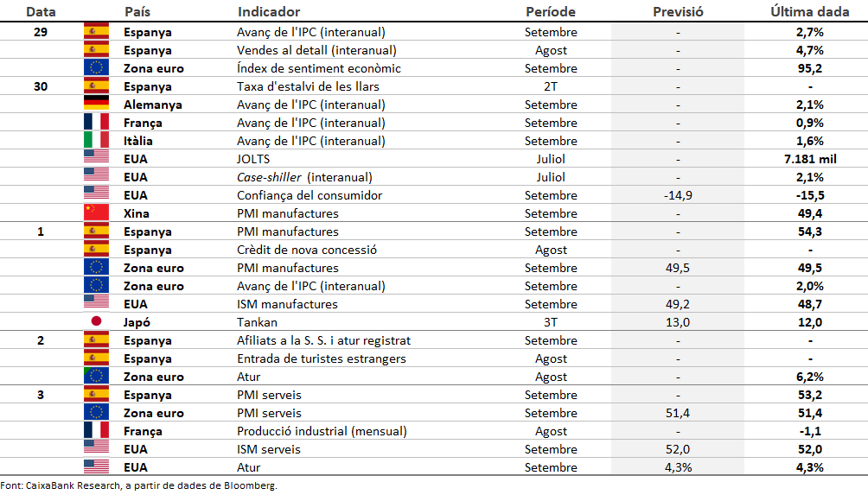Viewport: 868px width, 501px height.
Task: Click EU flag in Zona euro Atur row
Action: [96, 377]
